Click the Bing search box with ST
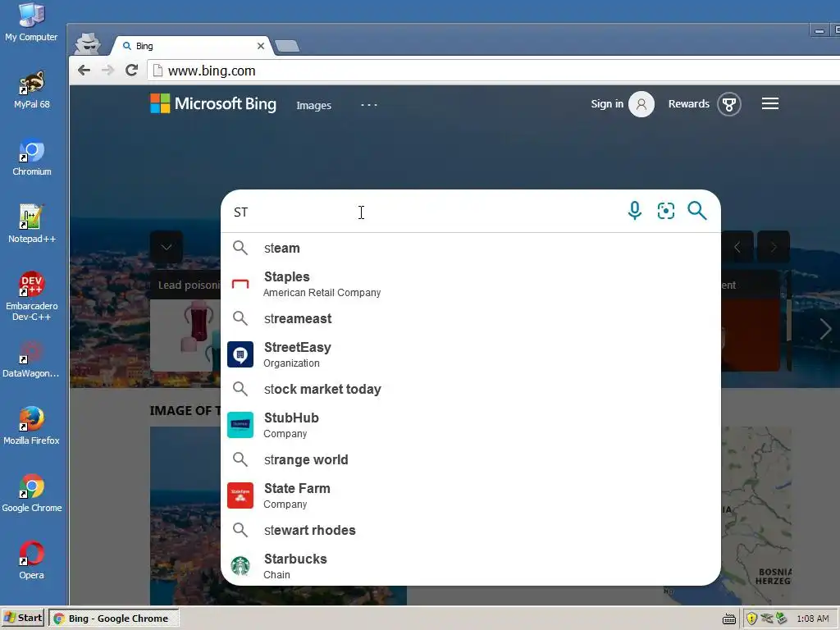840x630 pixels. tap(423, 212)
